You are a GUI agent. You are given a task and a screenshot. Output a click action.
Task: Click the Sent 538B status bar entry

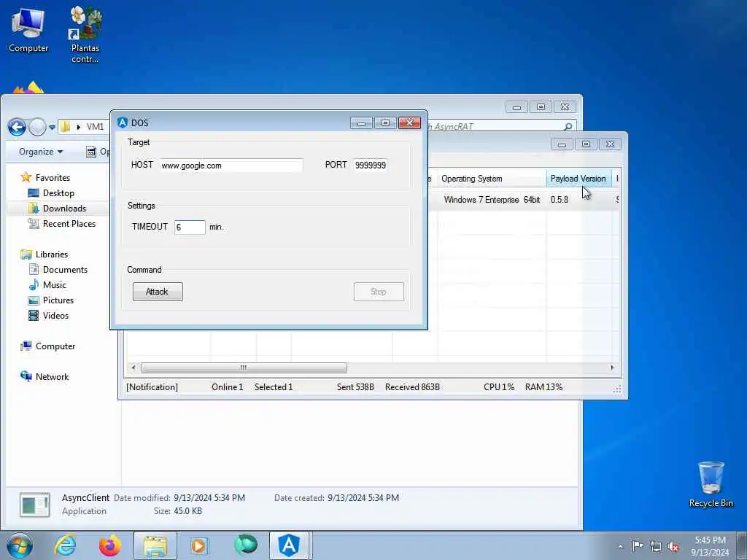tap(355, 387)
